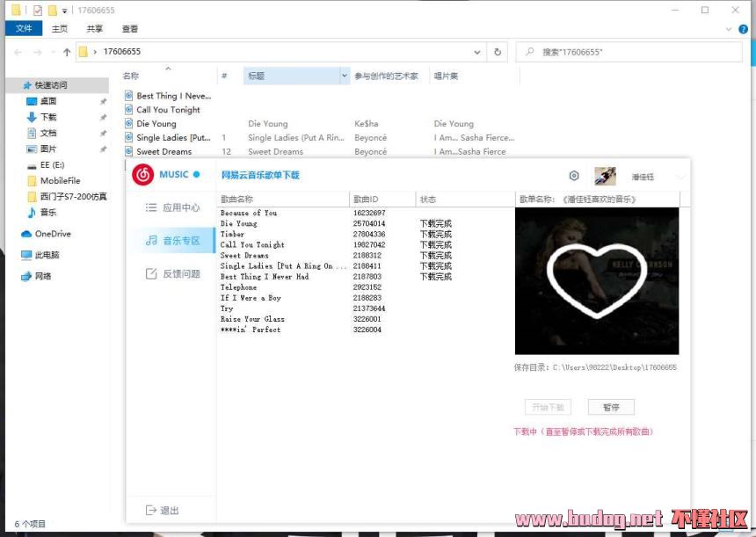This screenshot has width=756, height=537.
Task: Open the account dropdown beside the user name 潘佳钰
Action: 680,177
